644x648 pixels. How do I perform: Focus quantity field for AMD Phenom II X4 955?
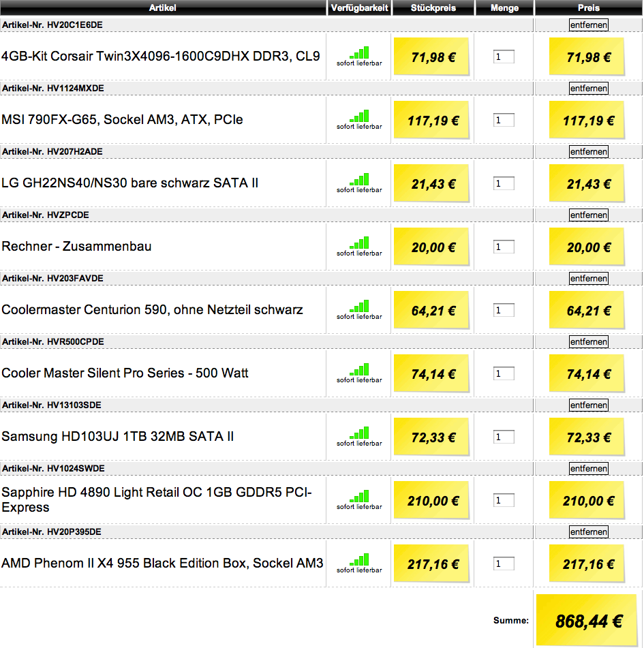(x=504, y=564)
